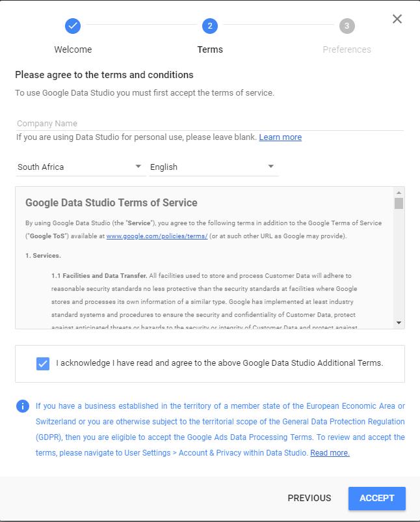
Task: Open the Learn more link
Action: click(280, 137)
